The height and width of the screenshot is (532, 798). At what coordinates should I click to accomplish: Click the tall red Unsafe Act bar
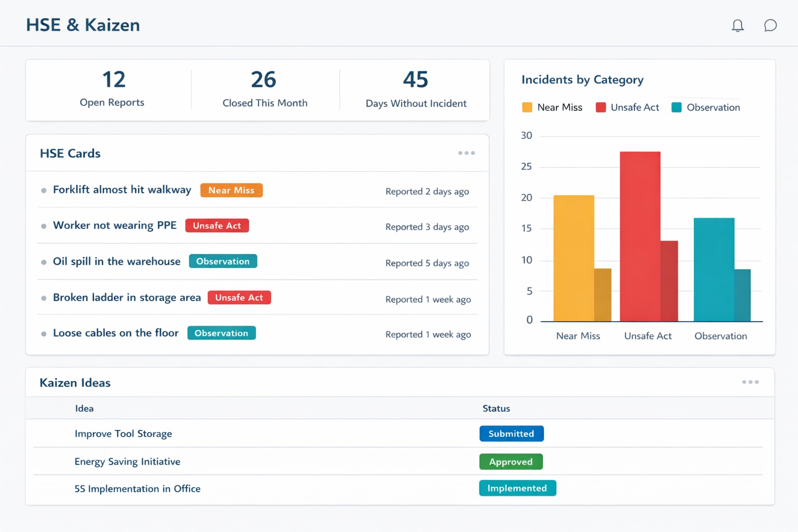pos(640,236)
